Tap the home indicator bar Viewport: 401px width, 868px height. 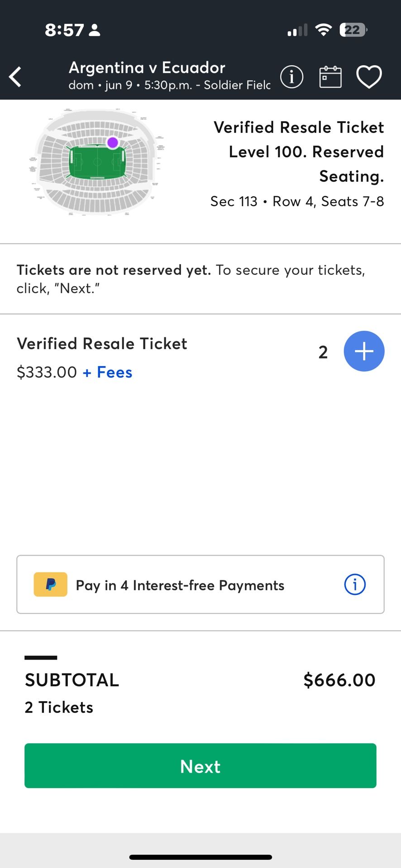pyautogui.click(x=200, y=857)
